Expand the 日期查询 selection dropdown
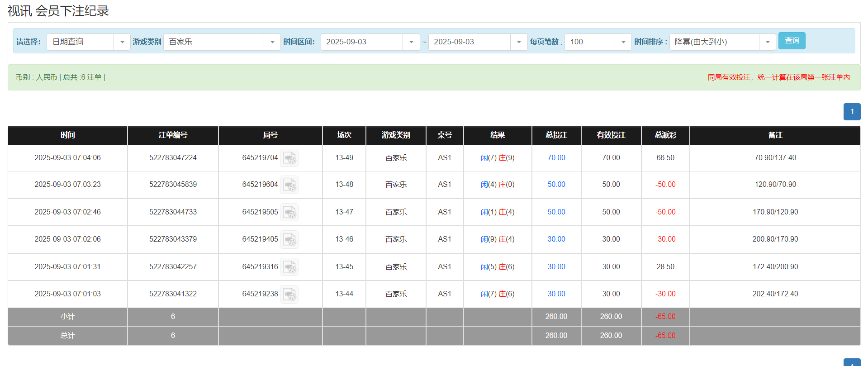Image resolution: width=868 pixels, height=366 pixels. click(x=122, y=42)
